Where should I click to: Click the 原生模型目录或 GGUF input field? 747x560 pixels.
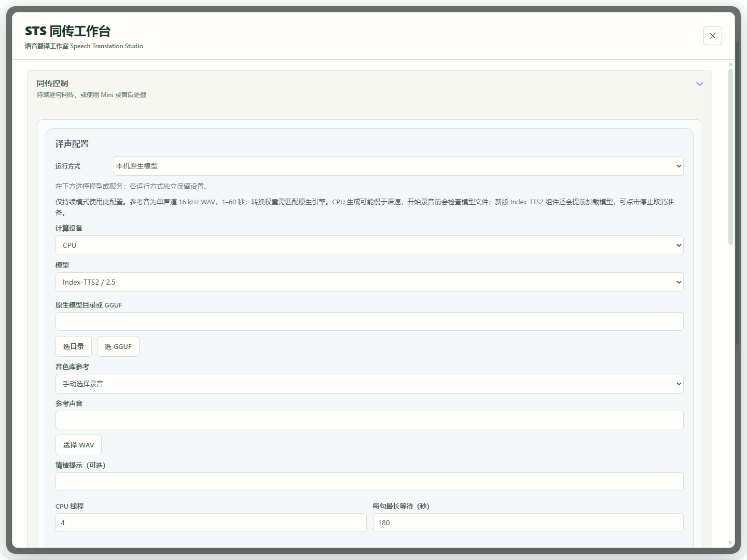point(369,321)
